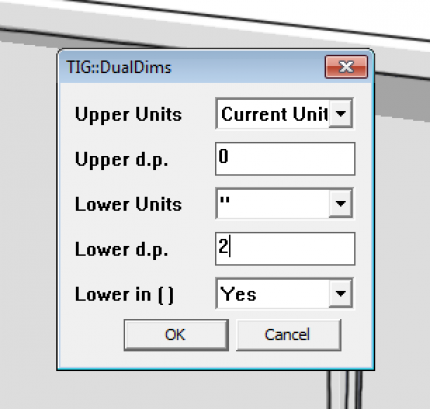Click the TIG::DualDims title bar
Screen dimensions: 430x409
tap(191, 67)
